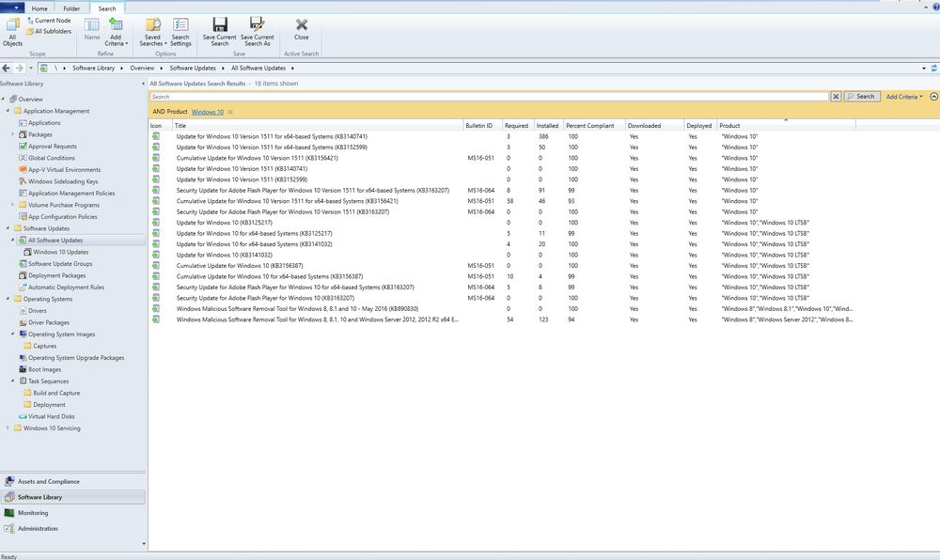
Task: Click the Name refine icon
Action: tap(92, 30)
